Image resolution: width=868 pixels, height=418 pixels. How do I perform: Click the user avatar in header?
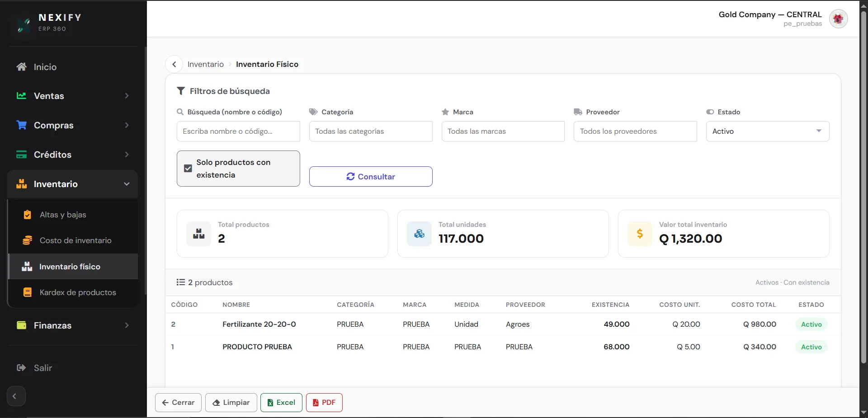(x=838, y=19)
